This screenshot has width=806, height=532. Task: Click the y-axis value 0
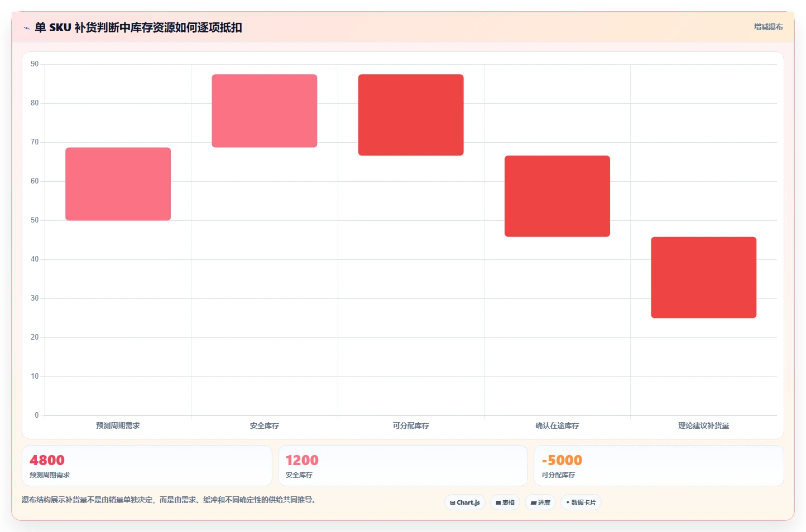[37, 415]
